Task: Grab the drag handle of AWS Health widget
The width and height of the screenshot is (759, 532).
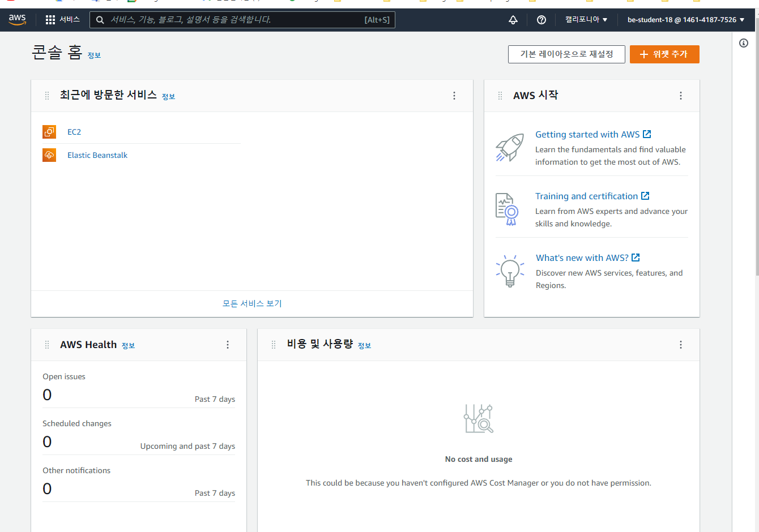Action: [x=47, y=345]
